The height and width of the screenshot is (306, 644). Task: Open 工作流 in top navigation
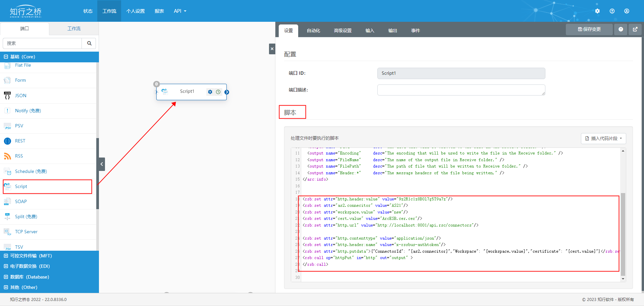[x=109, y=11]
